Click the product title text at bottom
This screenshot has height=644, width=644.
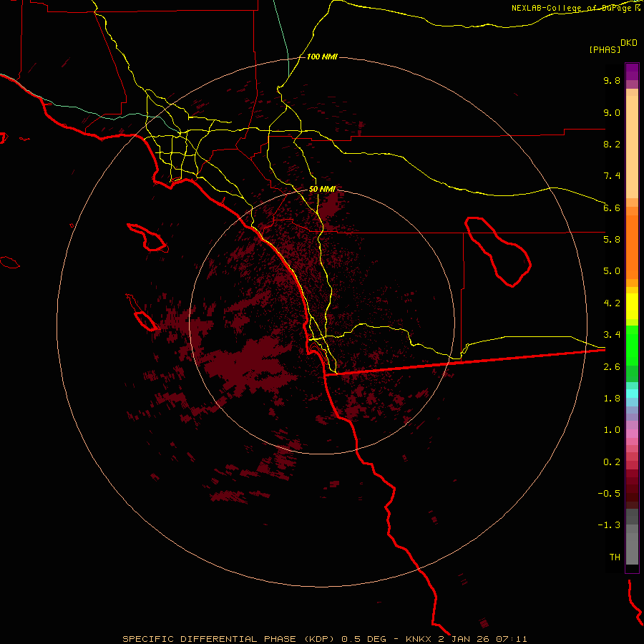click(324, 639)
